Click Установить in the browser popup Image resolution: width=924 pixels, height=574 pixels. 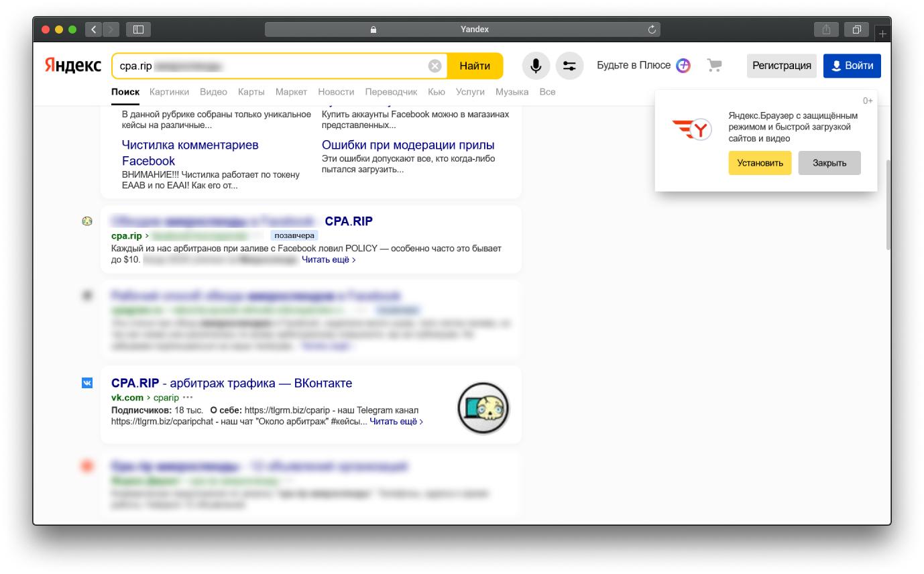coord(760,163)
